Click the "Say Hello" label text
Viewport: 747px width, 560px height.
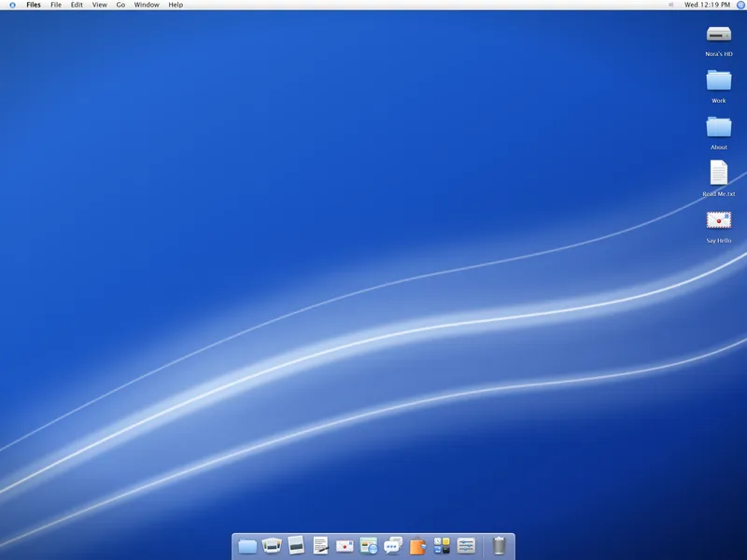[x=718, y=241]
